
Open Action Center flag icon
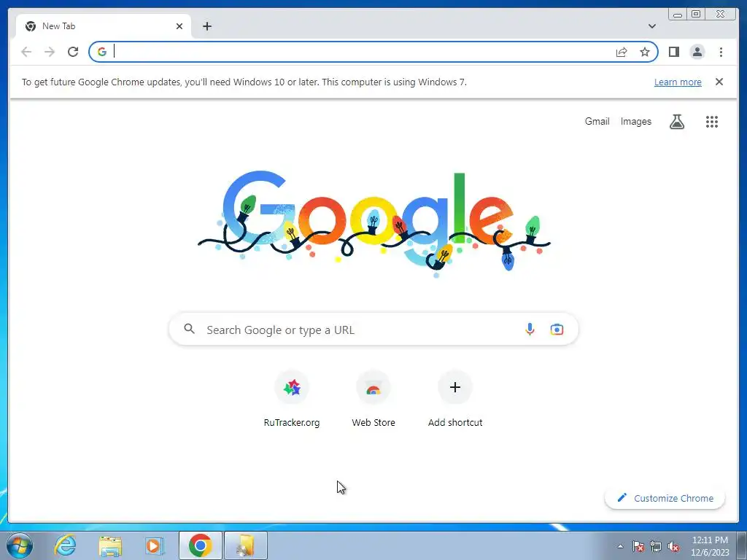(x=638, y=546)
